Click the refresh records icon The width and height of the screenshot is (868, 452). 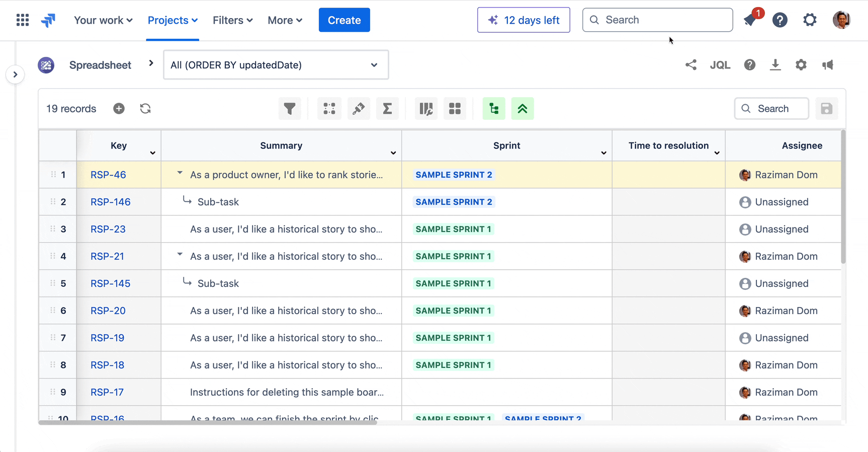coord(145,109)
